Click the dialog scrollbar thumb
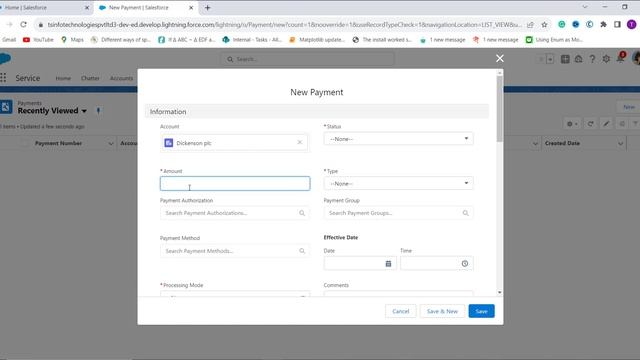The width and height of the screenshot is (640, 360). (500, 109)
